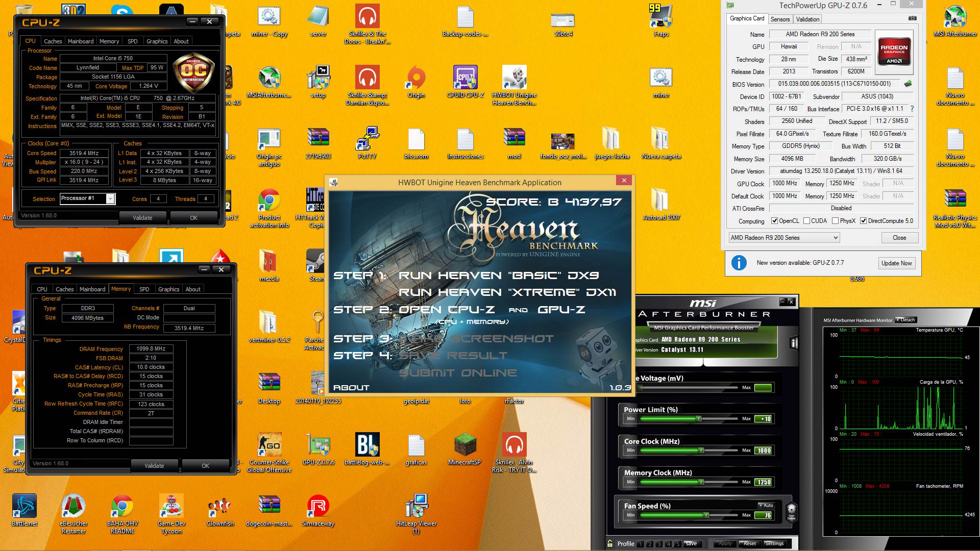Click the Power Limit slider handle
Viewport: 980px width, 551px height.
coord(699,419)
